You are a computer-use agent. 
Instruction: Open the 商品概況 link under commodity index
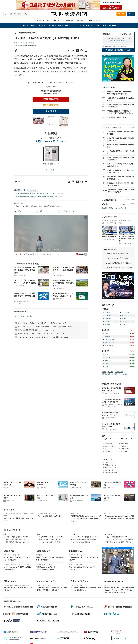pos(105,208)
